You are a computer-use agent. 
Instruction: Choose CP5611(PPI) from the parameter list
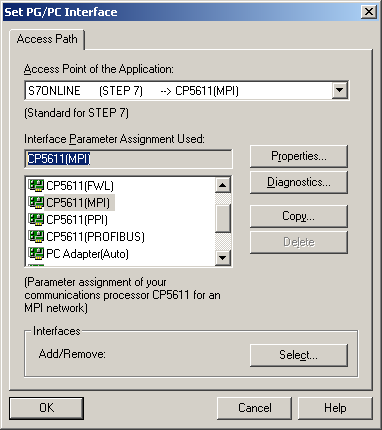click(77, 220)
